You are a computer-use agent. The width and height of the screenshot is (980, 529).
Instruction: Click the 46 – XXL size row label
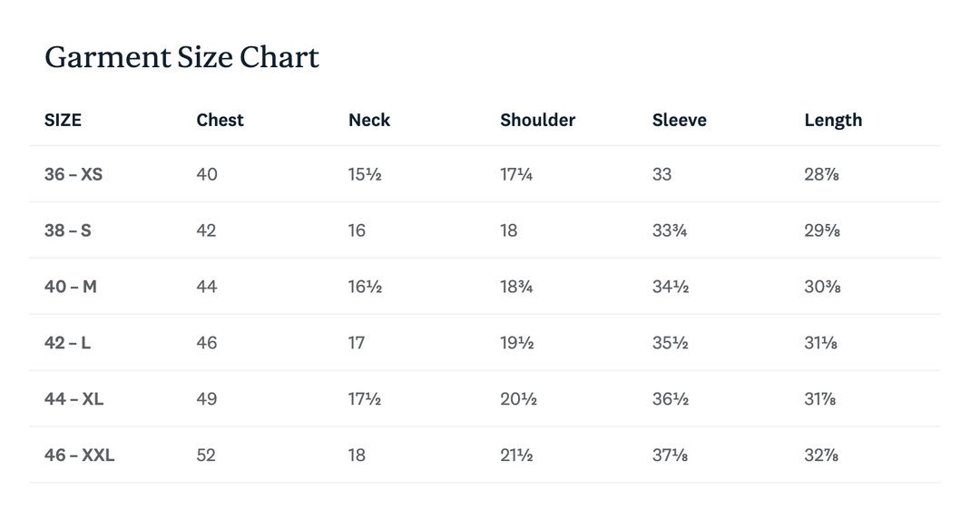coord(80,456)
